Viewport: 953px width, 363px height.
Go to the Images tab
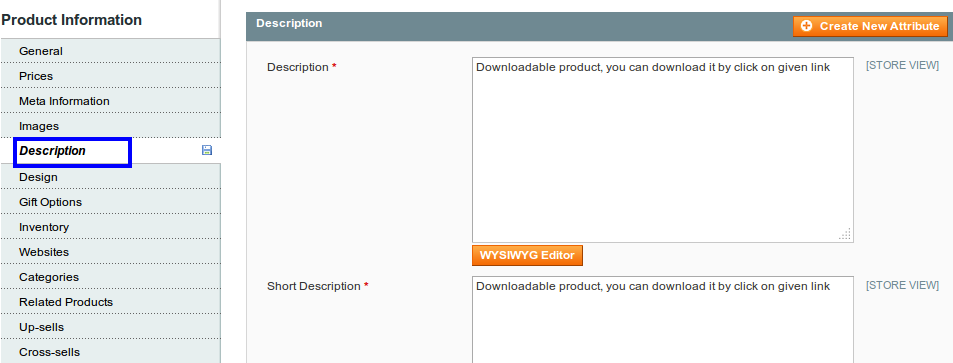pyautogui.click(x=110, y=126)
